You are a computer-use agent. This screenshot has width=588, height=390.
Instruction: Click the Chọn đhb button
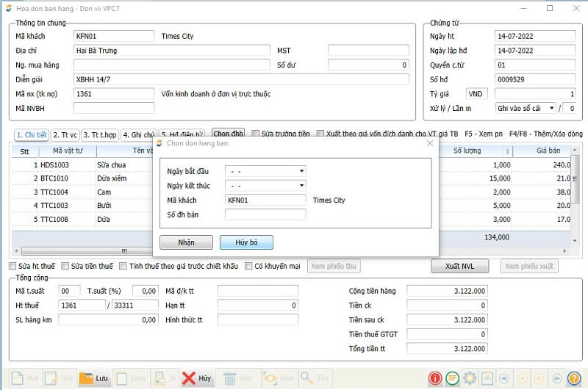point(229,134)
